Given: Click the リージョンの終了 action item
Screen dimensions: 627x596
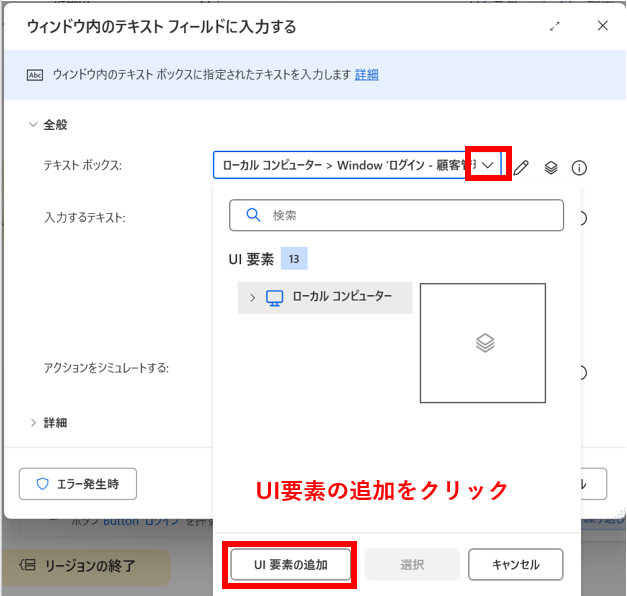Looking at the screenshot, I should pyautogui.click(x=92, y=566).
